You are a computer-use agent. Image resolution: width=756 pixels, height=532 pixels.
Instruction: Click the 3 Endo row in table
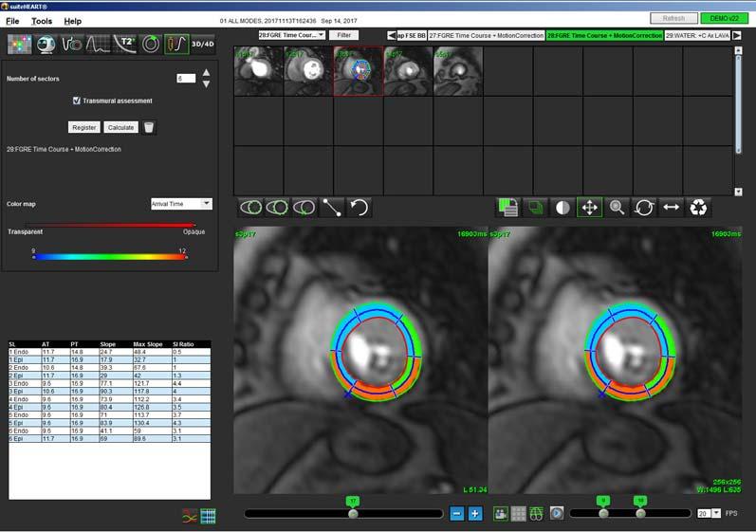pyautogui.click(x=109, y=383)
